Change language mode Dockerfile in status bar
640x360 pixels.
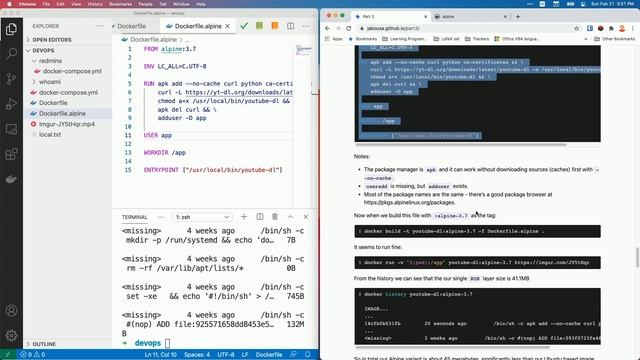point(269,355)
